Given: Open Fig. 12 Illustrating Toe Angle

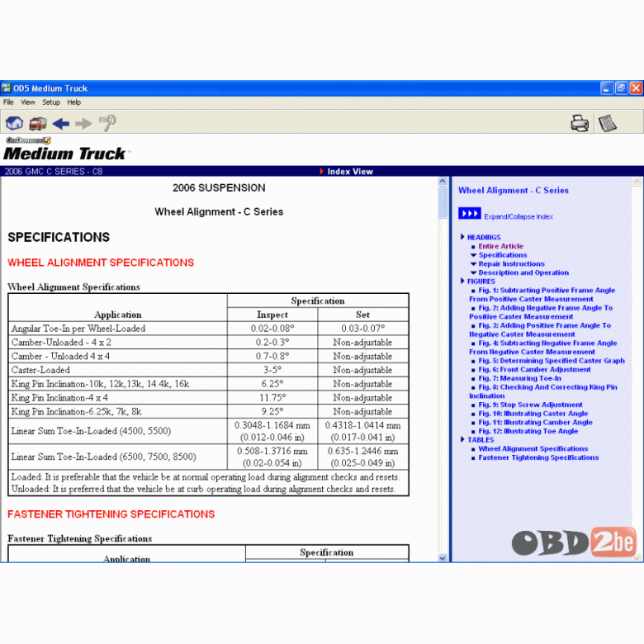Looking at the screenshot, I should pos(528,431).
